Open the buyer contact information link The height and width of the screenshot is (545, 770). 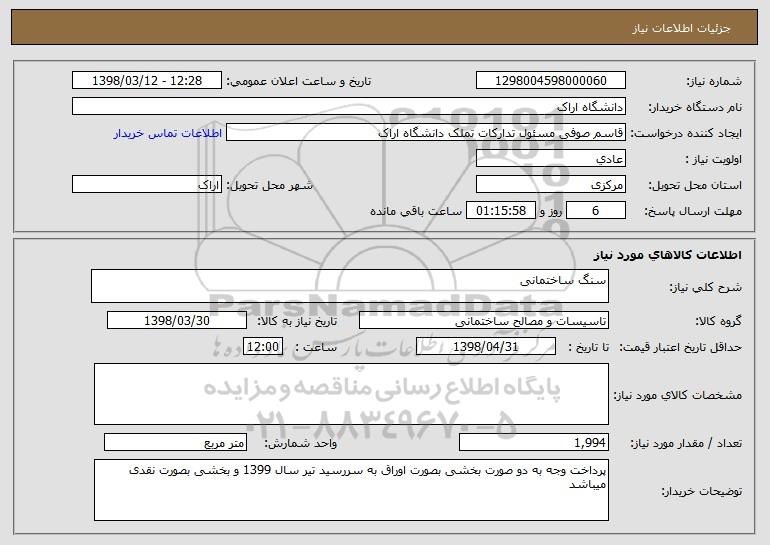pos(167,133)
